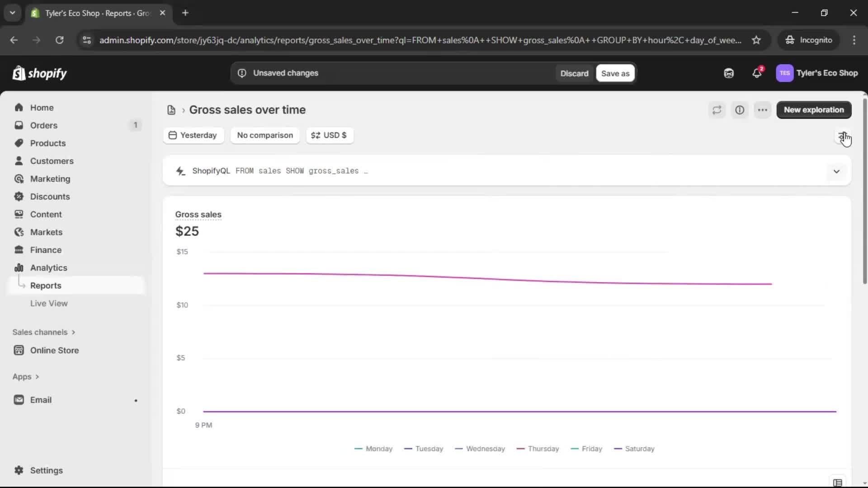The width and height of the screenshot is (868, 488).
Task: Click the browser address bar
Action: tap(407, 40)
